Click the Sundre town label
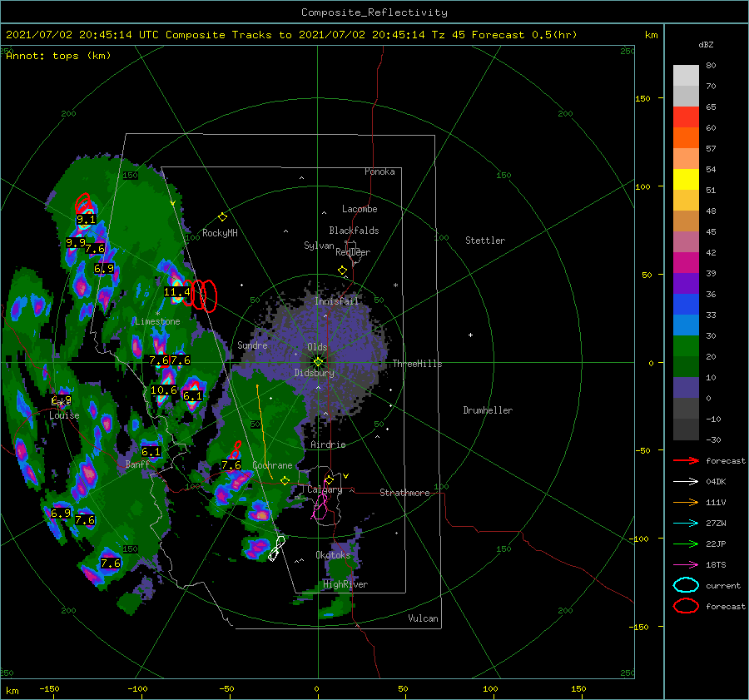 tap(252, 345)
